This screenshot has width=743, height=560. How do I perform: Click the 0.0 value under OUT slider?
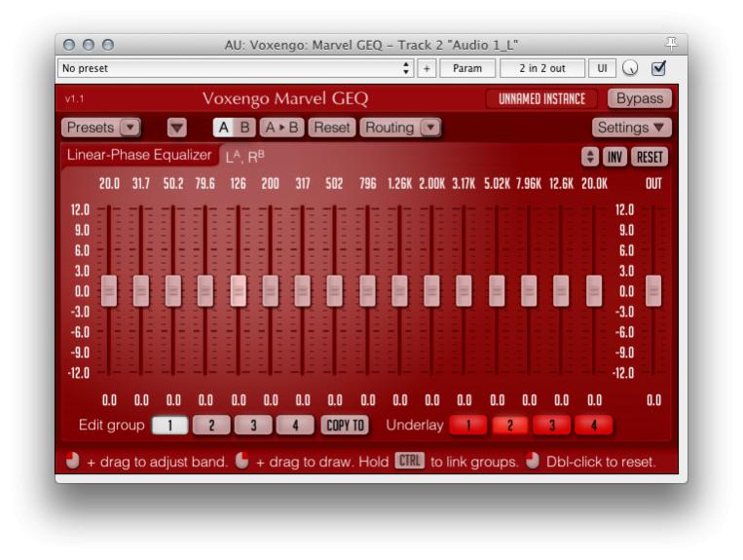click(x=654, y=400)
